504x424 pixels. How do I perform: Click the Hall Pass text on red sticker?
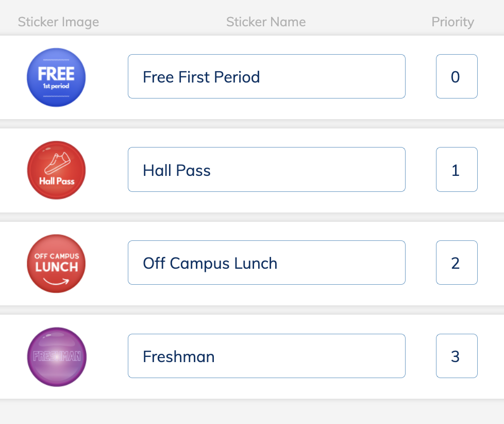57,181
